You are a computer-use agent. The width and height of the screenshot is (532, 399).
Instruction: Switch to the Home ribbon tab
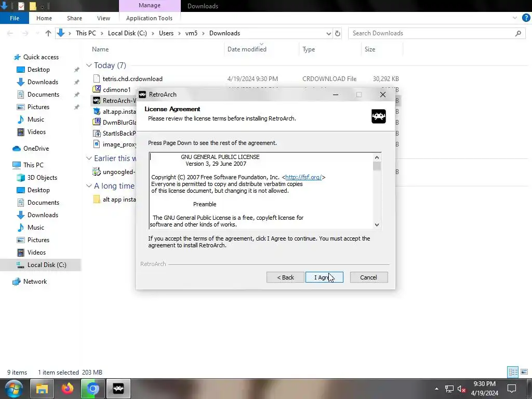pos(44,18)
